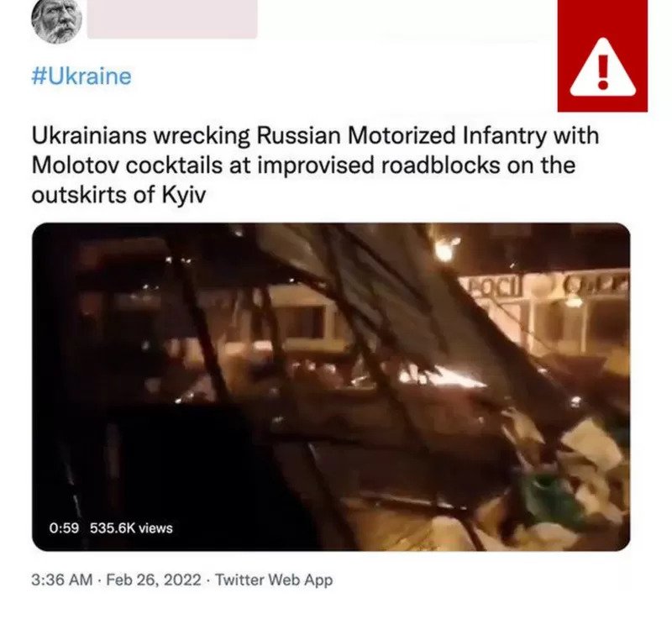
Task: Open the #Ukraine hashtag link
Action: pos(81,76)
